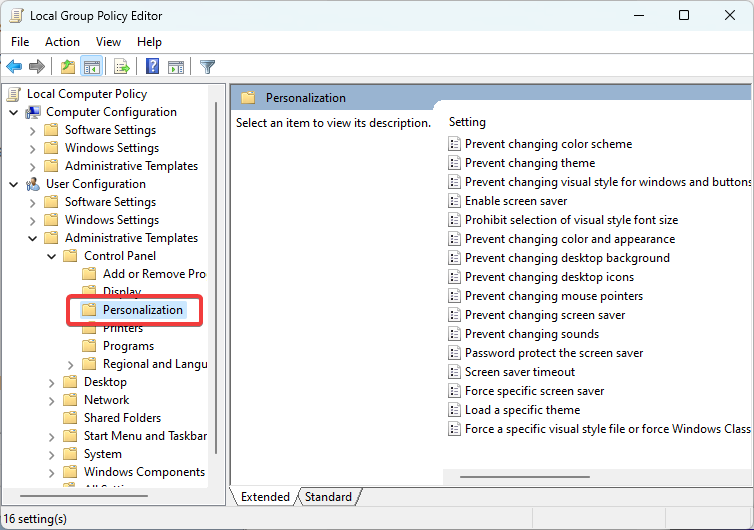This screenshot has height=530, width=754.
Task: Click the Computer Configuration computer icon
Action: 33,112
